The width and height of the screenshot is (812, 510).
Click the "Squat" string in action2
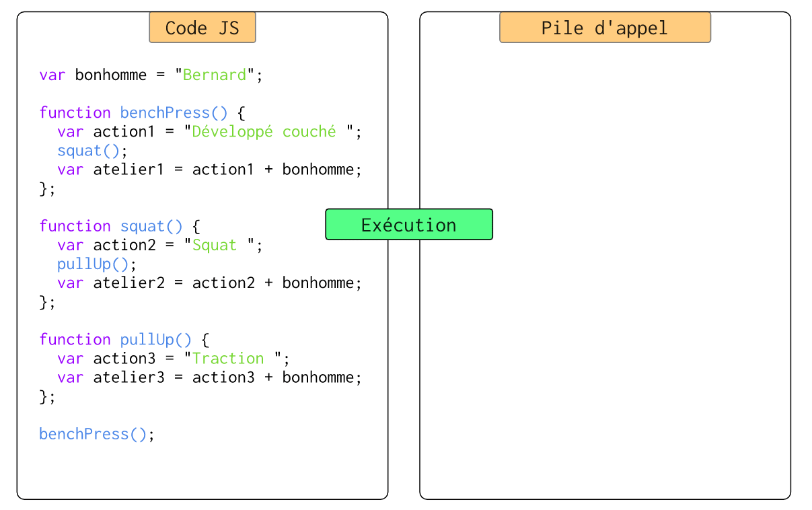tap(215, 245)
